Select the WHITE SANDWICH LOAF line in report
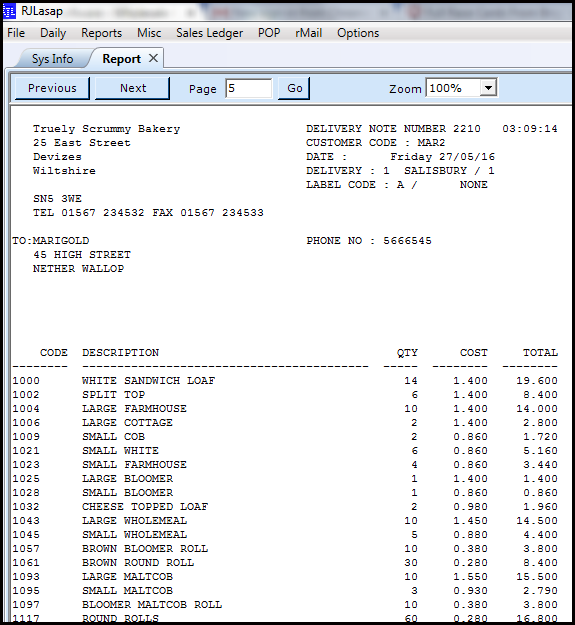This screenshot has width=575, height=625. point(285,381)
